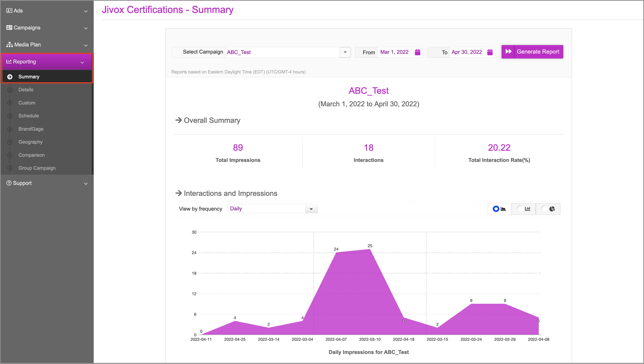Image resolution: width=644 pixels, height=364 pixels.
Task: Collapse the Reporting menu chevron
Action: [x=82, y=62]
